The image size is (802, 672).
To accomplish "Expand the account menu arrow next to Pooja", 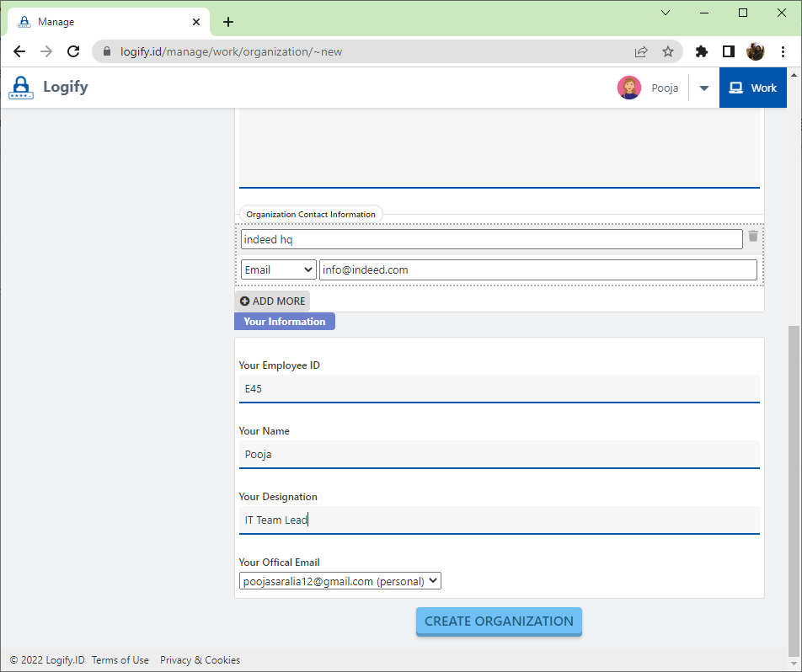I will 704,88.
